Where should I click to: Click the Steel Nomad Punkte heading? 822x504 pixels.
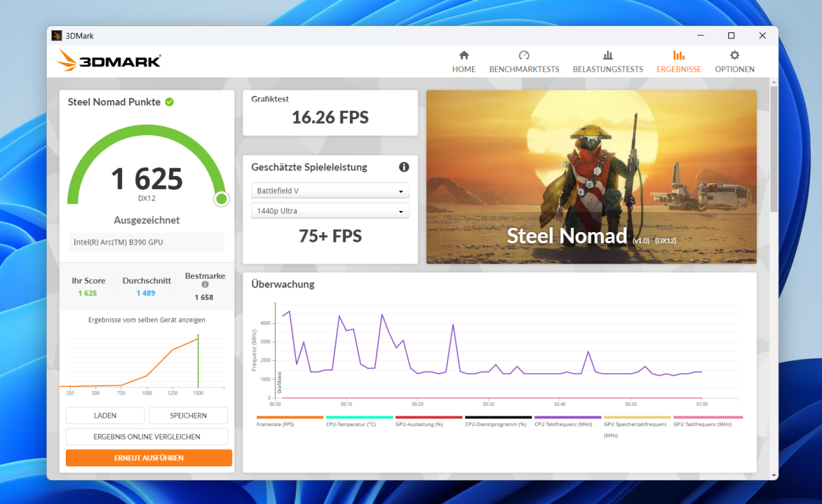pyautogui.click(x=114, y=102)
